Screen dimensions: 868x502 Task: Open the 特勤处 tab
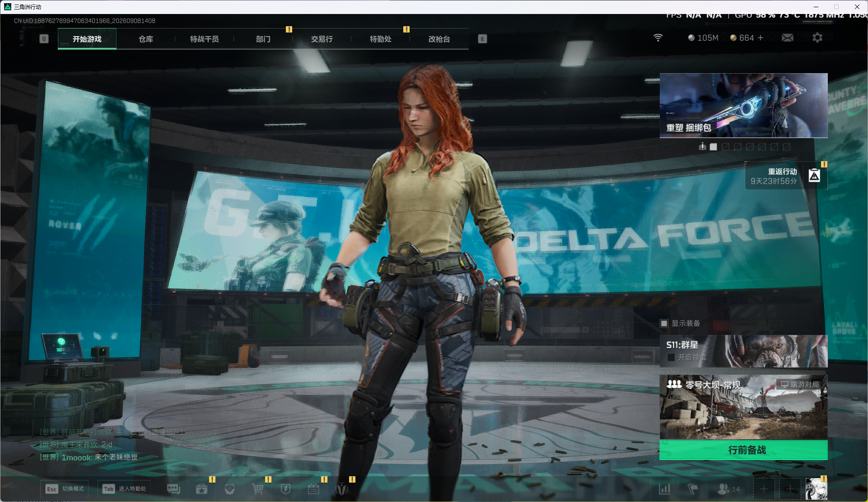tap(381, 39)
